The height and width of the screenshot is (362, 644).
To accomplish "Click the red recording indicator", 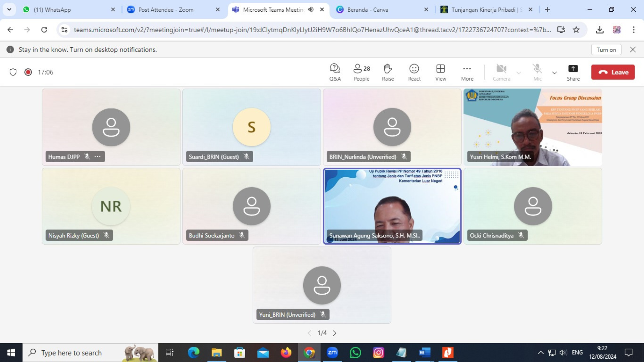I will point(28,72).
